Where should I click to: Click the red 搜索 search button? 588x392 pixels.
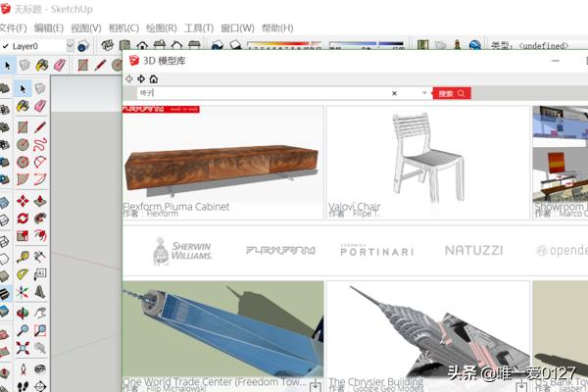tap(451, 93)
